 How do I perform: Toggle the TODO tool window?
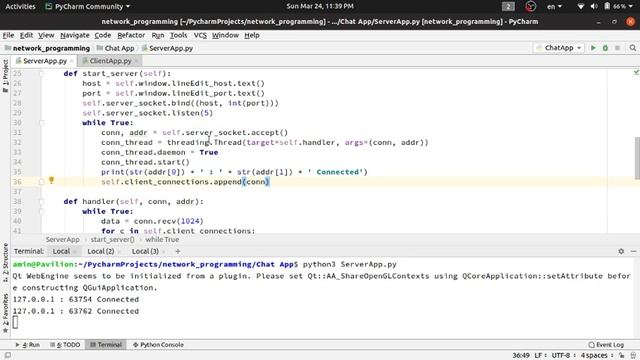click(x=65, y=344)
